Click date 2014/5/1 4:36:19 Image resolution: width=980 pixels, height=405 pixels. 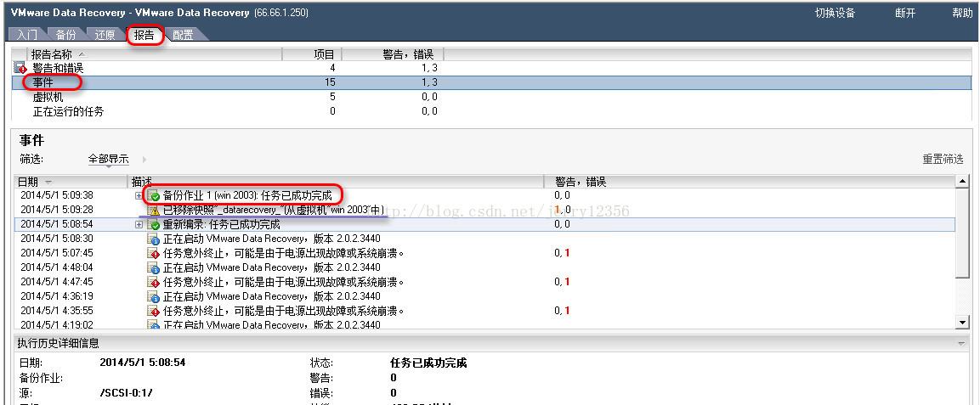tap(57, 295)
